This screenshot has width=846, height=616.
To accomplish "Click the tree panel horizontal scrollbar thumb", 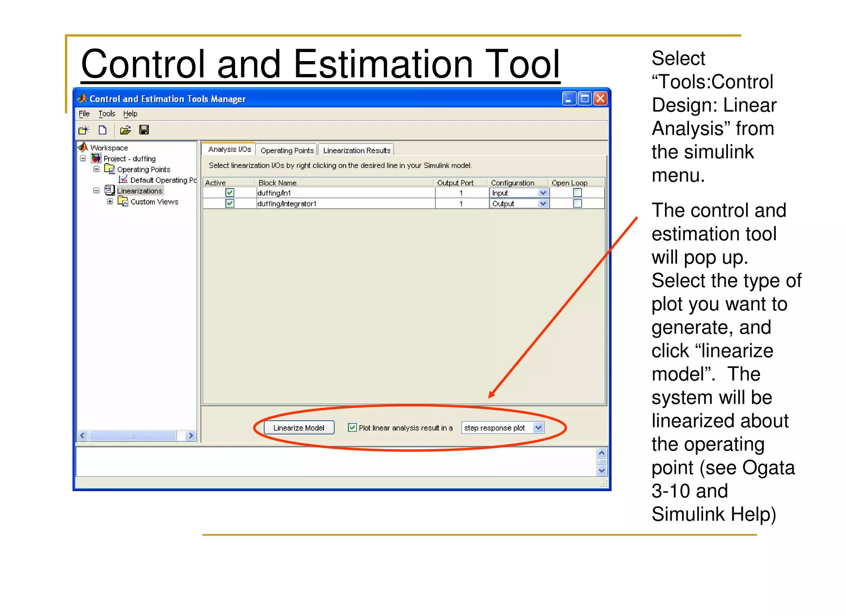I will click(132, 436).
